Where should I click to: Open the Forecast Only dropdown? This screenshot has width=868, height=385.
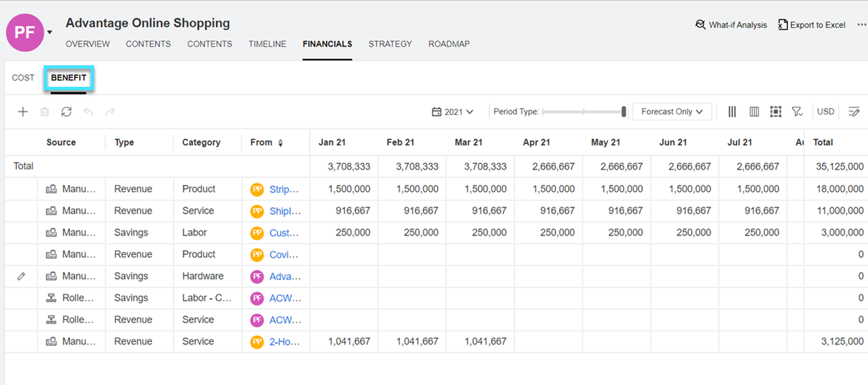point(672,112)
